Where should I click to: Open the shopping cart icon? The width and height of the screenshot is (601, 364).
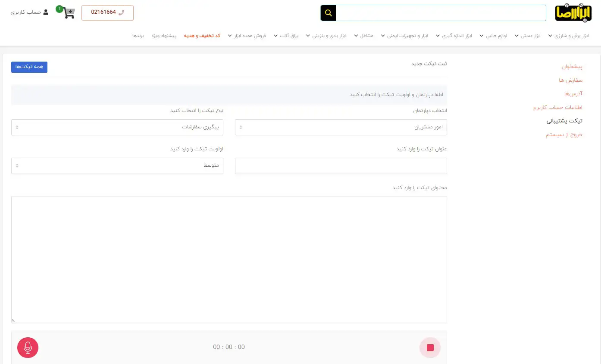click(x=69, y=13)
